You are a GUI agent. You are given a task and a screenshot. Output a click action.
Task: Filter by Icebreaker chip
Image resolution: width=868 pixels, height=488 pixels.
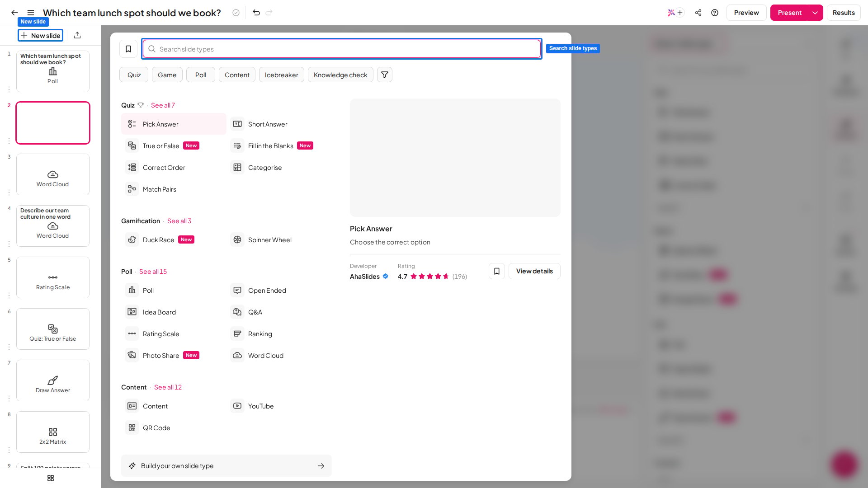point(282,75)
